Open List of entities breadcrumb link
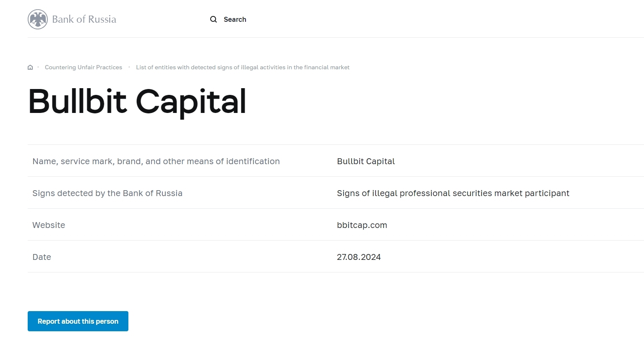The width and height of the screenshot is (644, 351). pos(242,67)
